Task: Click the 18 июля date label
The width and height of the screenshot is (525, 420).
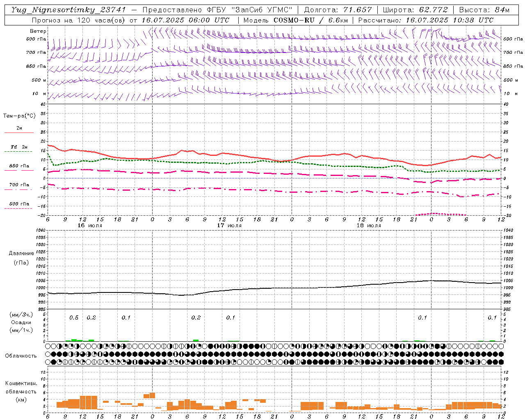Action: tap(369, 226)
